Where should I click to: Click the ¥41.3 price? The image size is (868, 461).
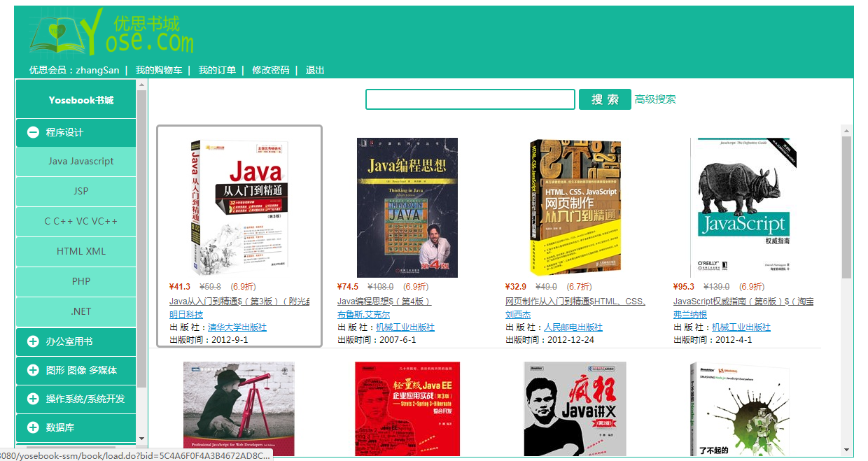pyautogui.click(x=180, y=287)
